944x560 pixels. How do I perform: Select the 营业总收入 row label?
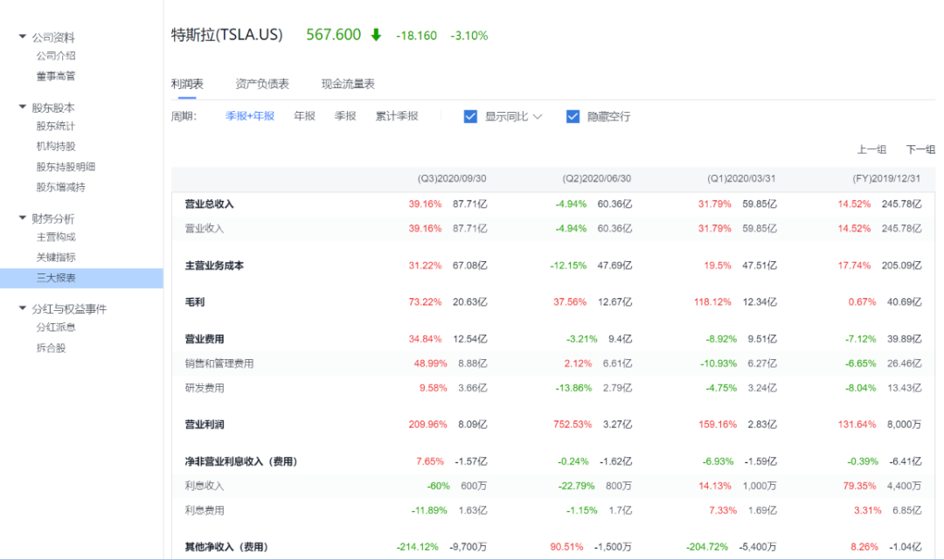point(209,204)
